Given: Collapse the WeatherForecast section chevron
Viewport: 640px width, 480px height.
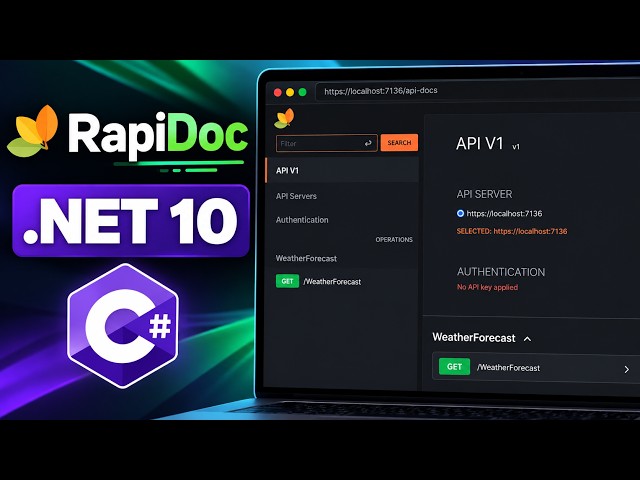Looking at the screenshot, I should click(527, 339).
